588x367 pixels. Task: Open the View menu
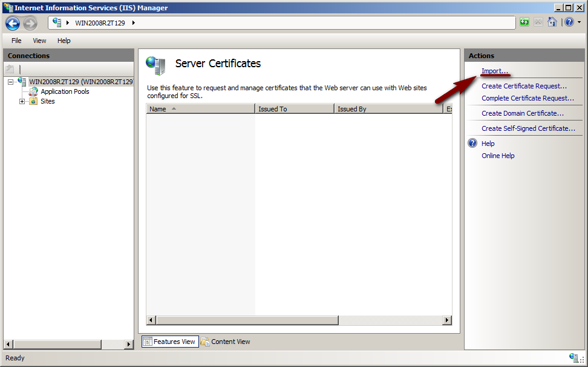(39, 41)
